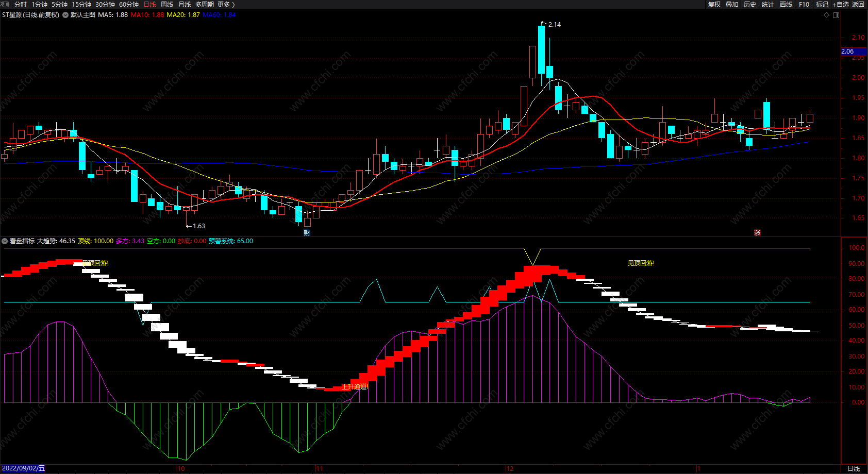Toggle the right side panel icon
The image size is (868, 474).
pyautogui.click(x=836, y=15)
